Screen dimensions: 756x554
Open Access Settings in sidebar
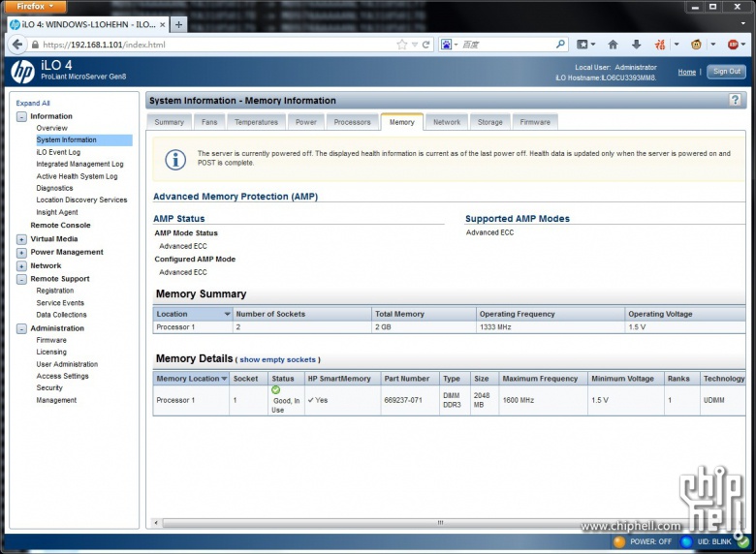click(x=62, y=376)
